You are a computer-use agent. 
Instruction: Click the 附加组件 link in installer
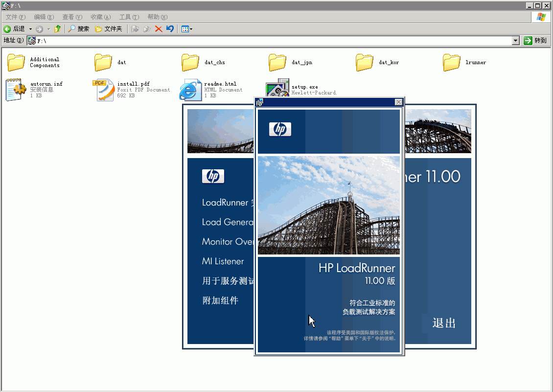pos(220,300)
